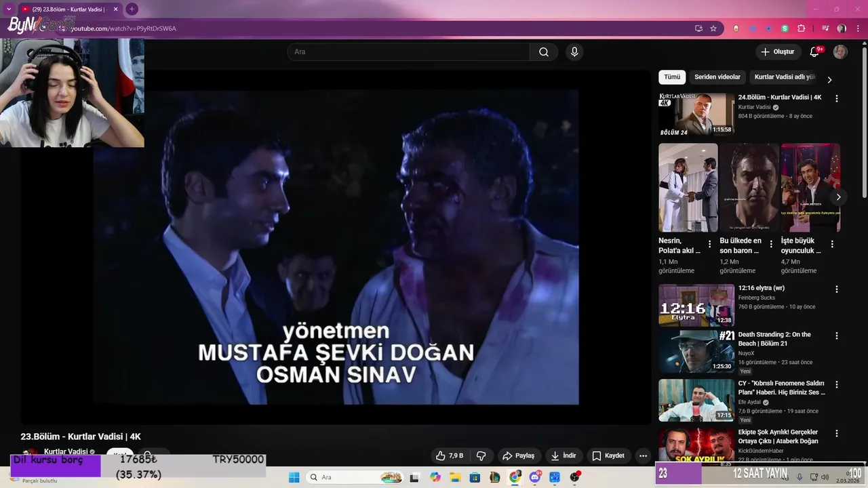Focus the YouTube Ara search field
This screenshot has height=488, width=868.
coord(408,52)
